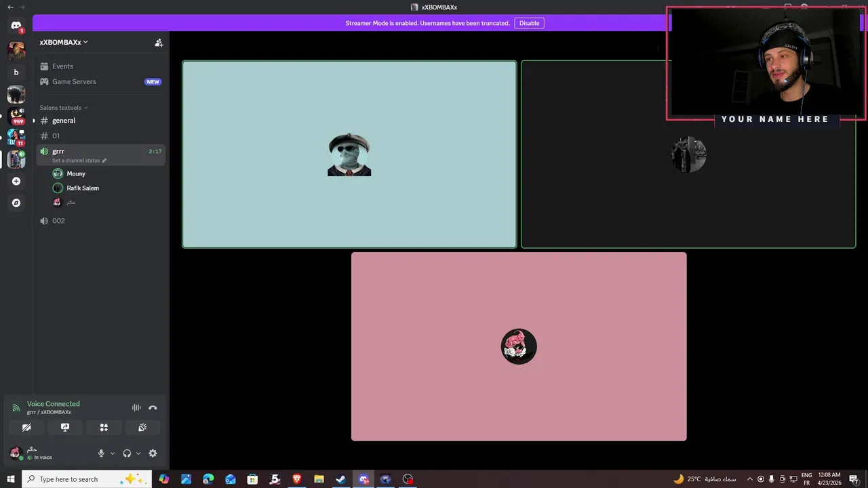Open the server with the 11 notification badge
Image resolution: width=868 pixels, height=488 pixels.
(16, 138)
